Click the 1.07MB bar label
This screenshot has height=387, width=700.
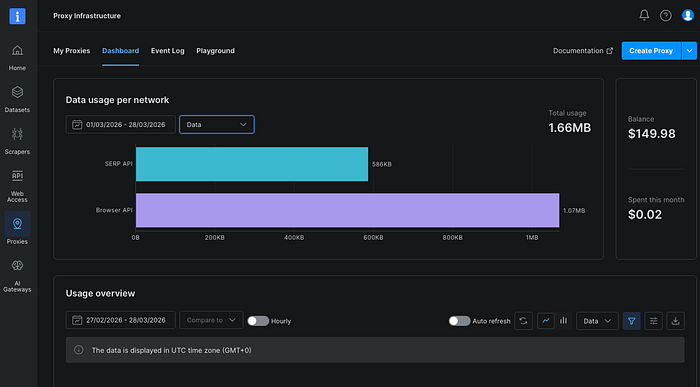pos(574,211)
